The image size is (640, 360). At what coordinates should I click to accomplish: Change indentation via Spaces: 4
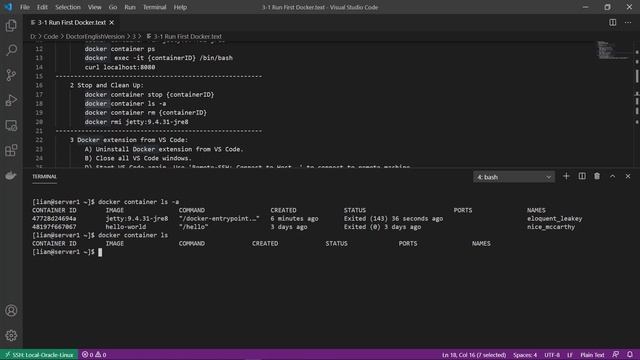pos(525,355)
